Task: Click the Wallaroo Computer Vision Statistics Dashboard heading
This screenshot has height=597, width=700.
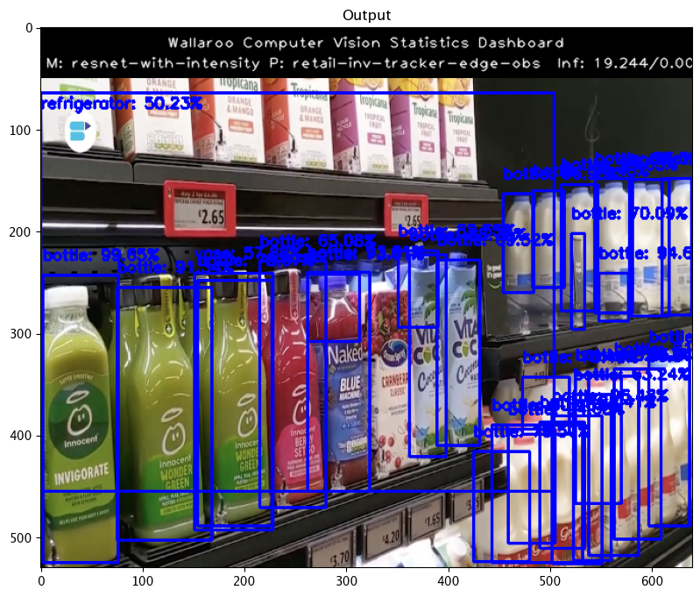Action: (365, 42)
